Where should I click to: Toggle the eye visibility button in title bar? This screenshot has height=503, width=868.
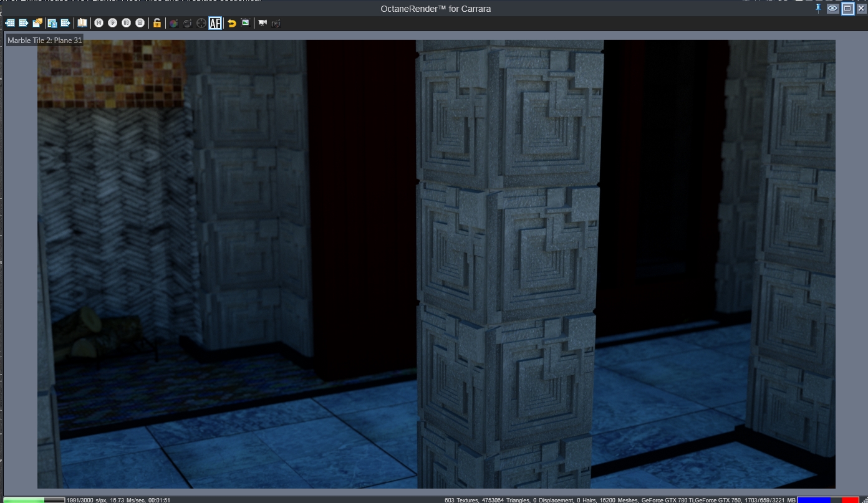click(832, 8)
